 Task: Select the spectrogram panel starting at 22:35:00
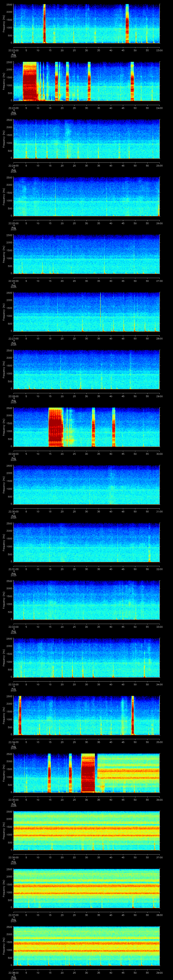[x=86, y=773]
